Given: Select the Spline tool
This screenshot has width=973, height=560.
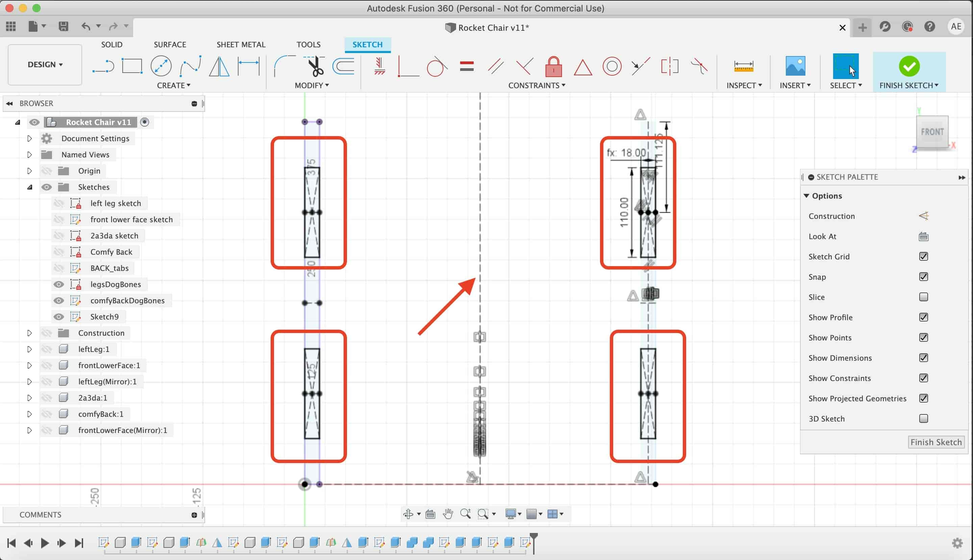Looking at the screenshot, I should [x=191, y=66].
